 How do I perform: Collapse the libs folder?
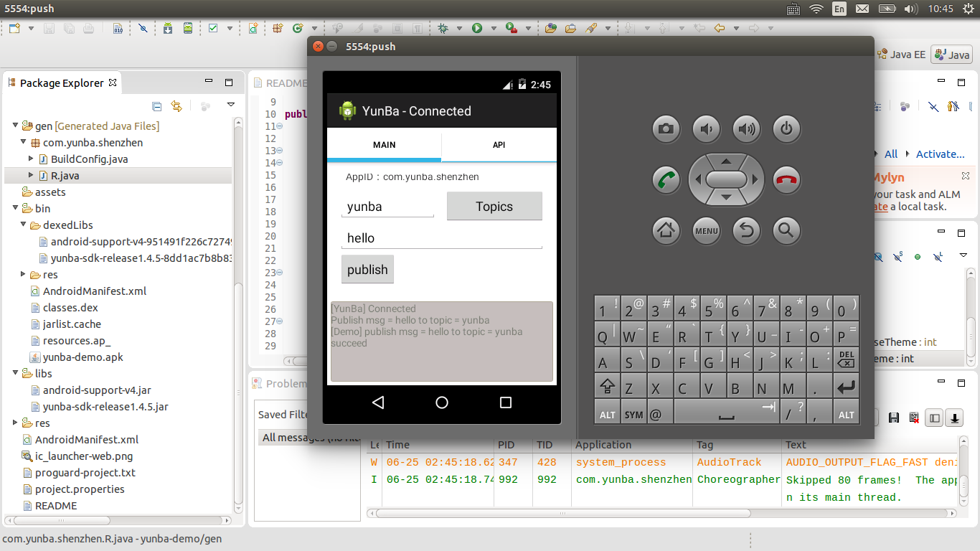click(x=15, y=373)
